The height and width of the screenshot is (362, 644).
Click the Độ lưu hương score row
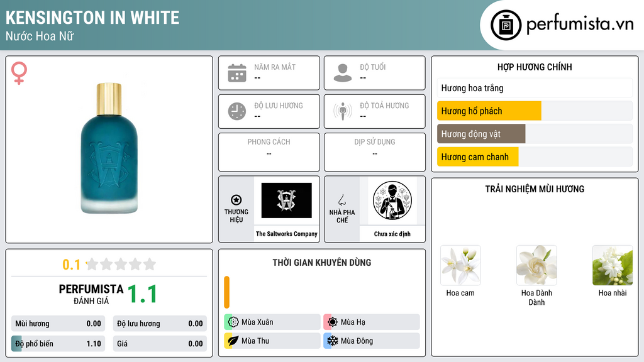pos(160,324)
